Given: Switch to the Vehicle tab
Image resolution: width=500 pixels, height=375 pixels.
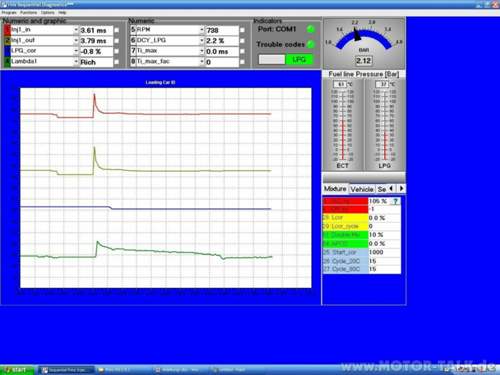Looking at the screenshot, I should click(362, 189).
